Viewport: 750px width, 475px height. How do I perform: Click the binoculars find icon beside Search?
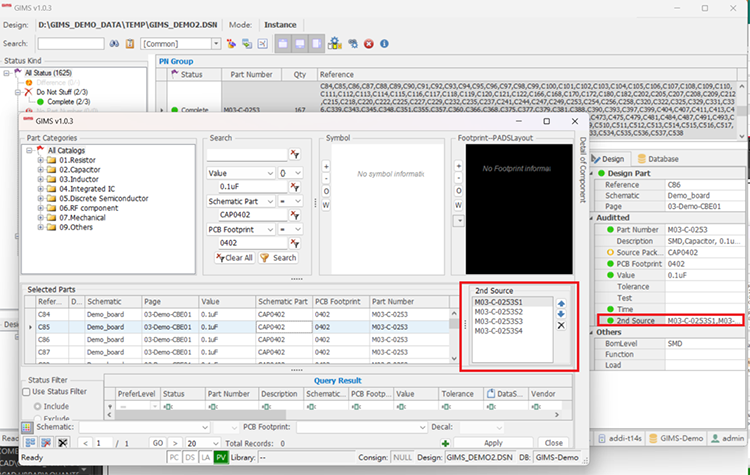tap(114, 44)
